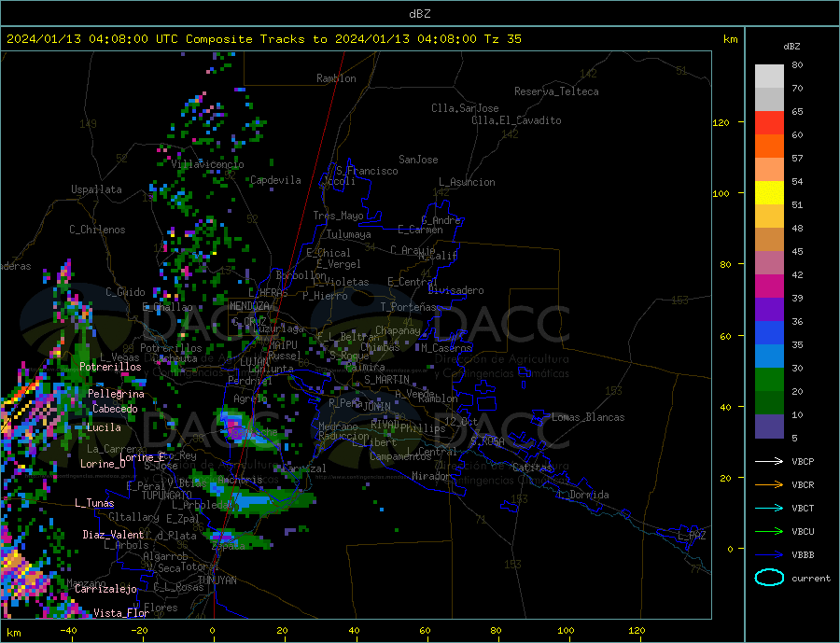
Task: Click the 'Capdevila' place label
Action: coord(275,180)
